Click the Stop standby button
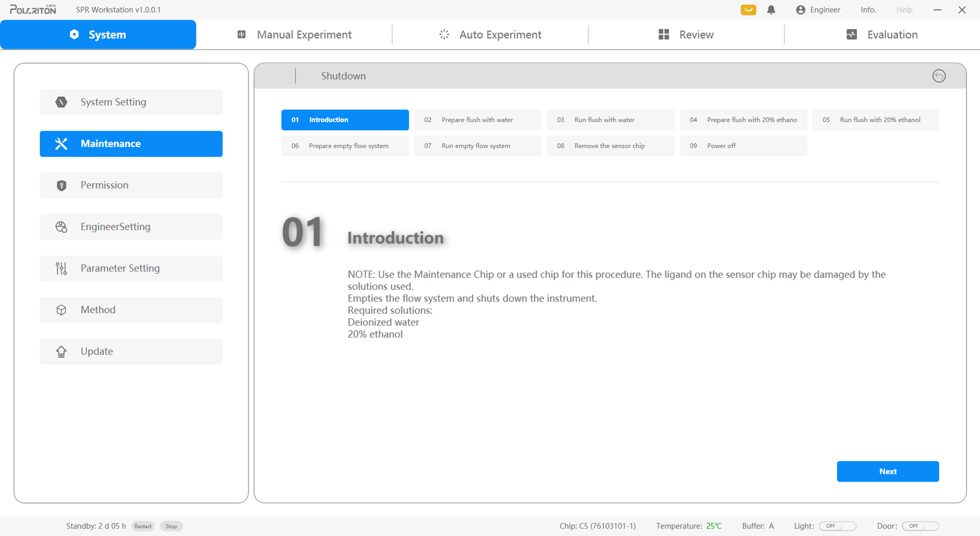This screenshot has height=536, width=980. 171,526
